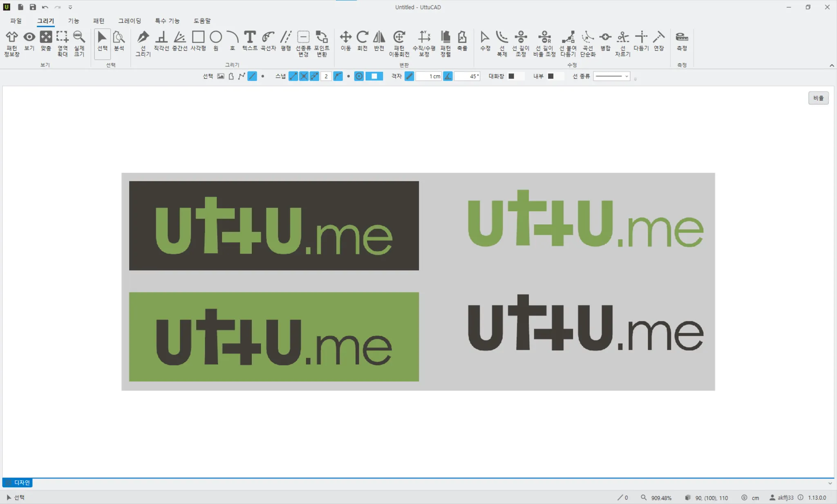Open the 선 종류 line type dropdown
This screenshot has height=504, width=837.
[611, 76]
